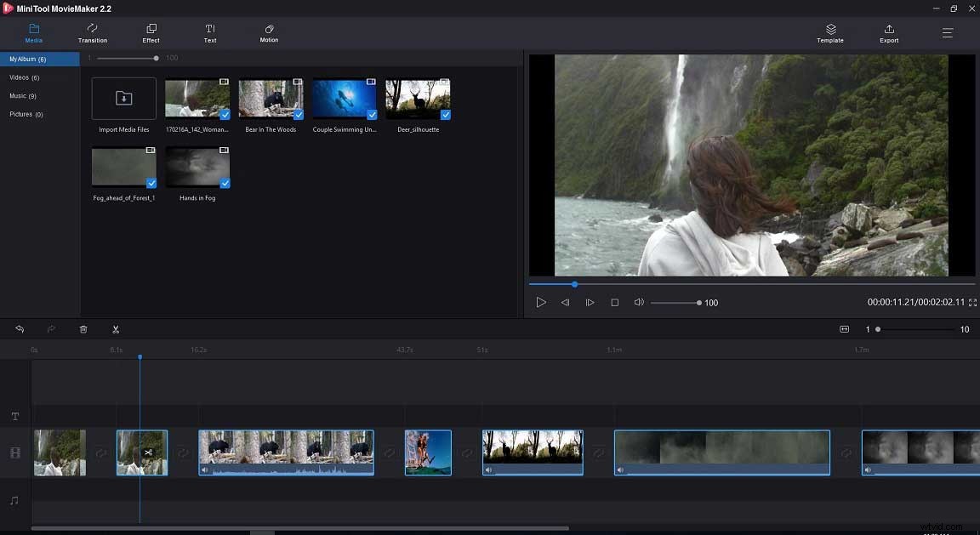Select the text track icon on timeline
980x535 pixels.
[x=14, y=416]
